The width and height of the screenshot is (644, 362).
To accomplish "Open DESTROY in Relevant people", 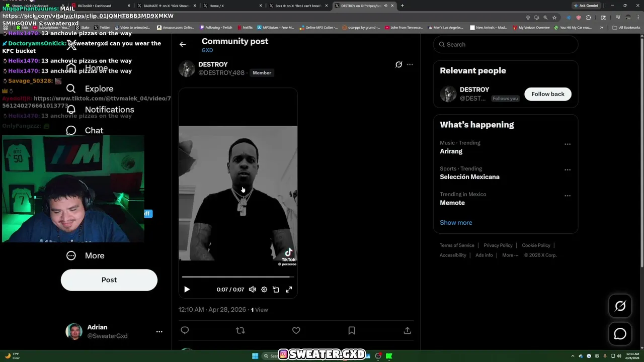I will click(474, 89).
